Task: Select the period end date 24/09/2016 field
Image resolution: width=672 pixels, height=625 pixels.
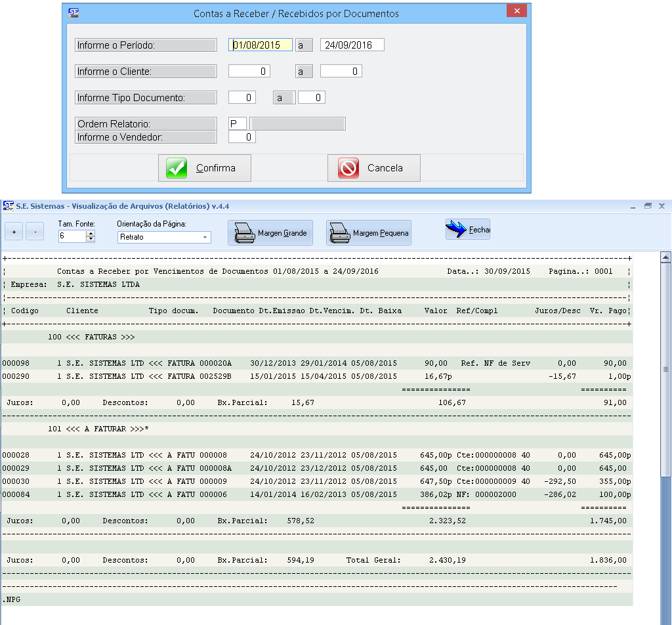Action: [x=352, y=45]
